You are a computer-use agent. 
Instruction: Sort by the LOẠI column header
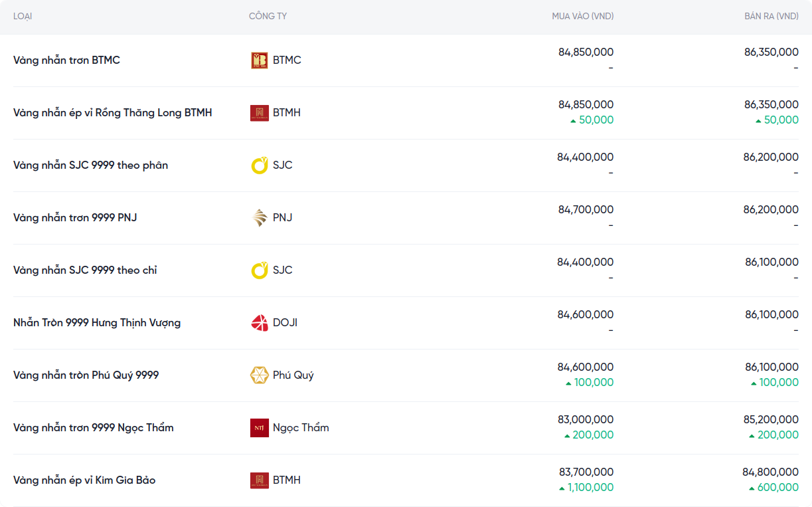23,16
